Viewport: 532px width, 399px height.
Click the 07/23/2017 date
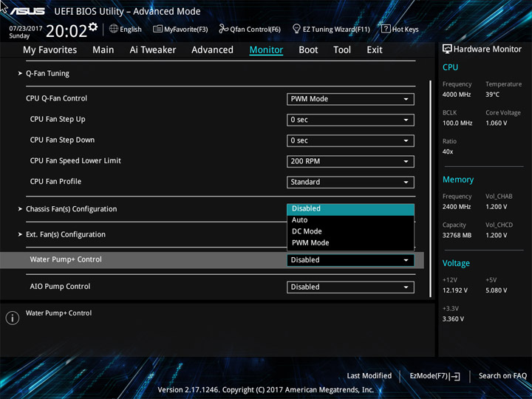point(26,29)
